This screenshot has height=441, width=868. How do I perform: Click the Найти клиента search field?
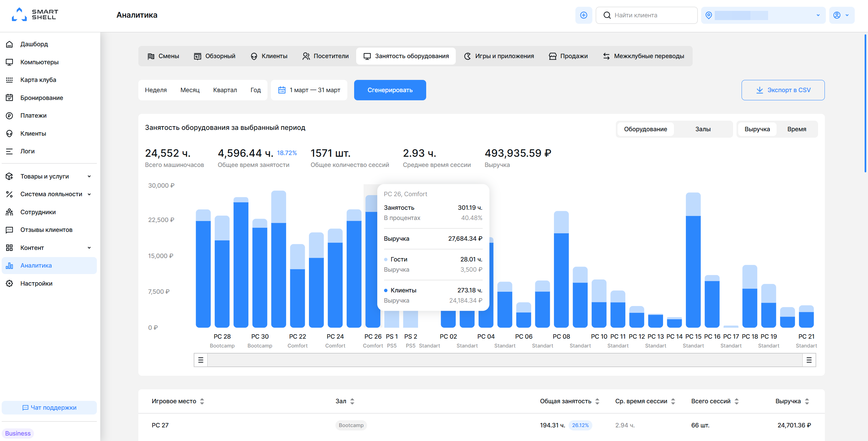(x=646, y=15)
